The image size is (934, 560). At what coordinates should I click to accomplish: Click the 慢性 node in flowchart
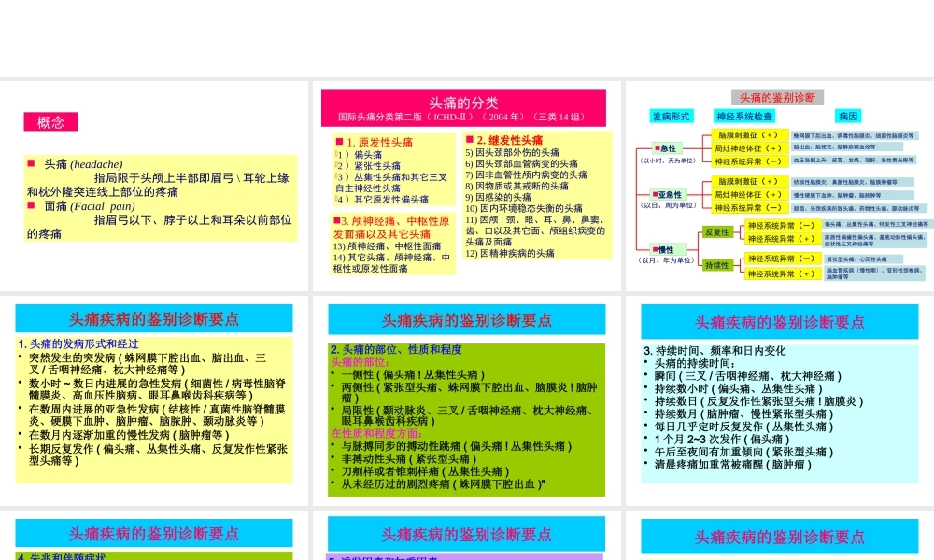[x=669, y=249]
